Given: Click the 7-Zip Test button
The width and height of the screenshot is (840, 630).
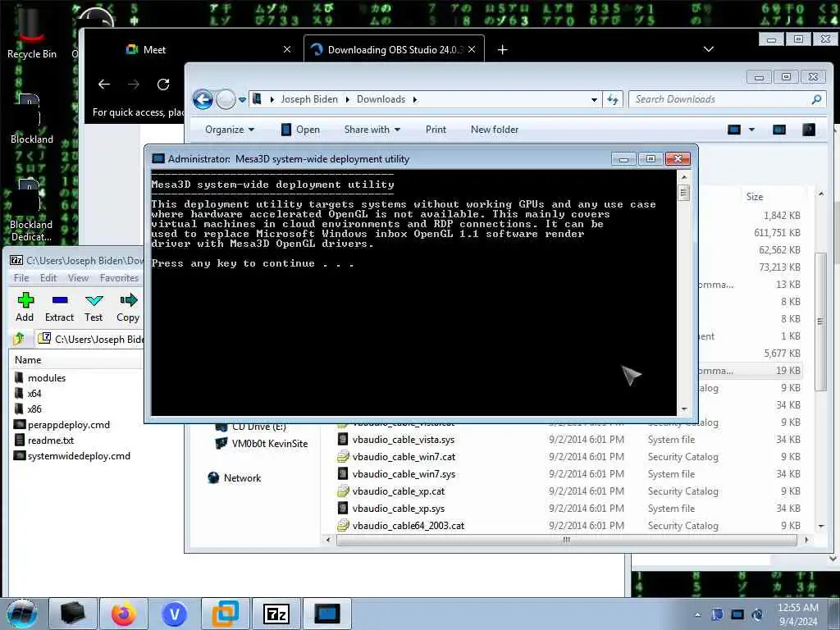Looking at the screenshot, I should pyautogui.click(x=94, y=308).
